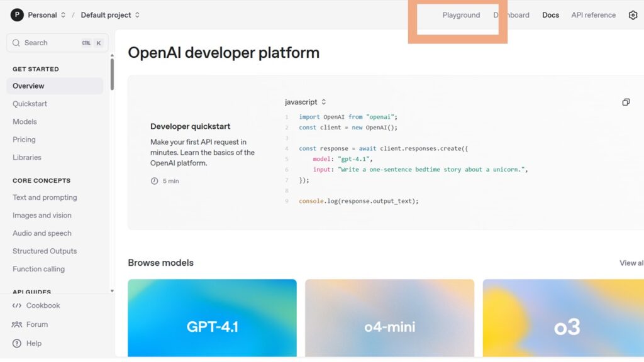Open the Quickstart sidebar page
644x362 pixels.
(30, 104)
